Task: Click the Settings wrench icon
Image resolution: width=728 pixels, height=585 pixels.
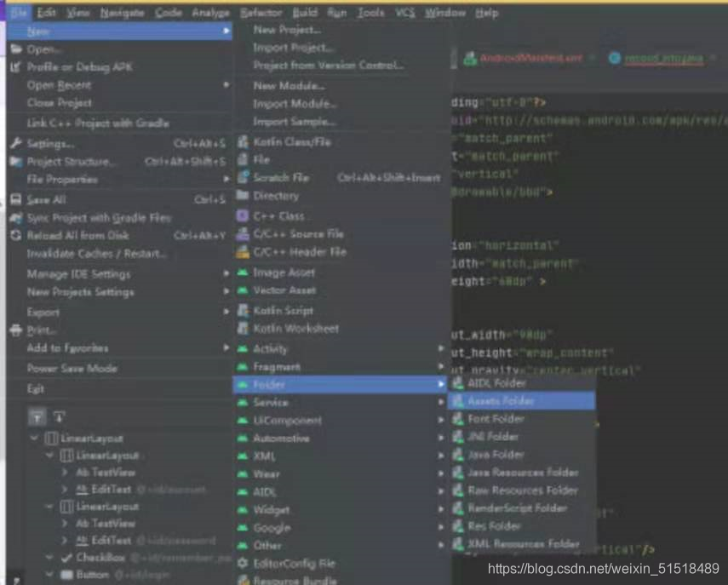Action: click(x=16, y=143)
